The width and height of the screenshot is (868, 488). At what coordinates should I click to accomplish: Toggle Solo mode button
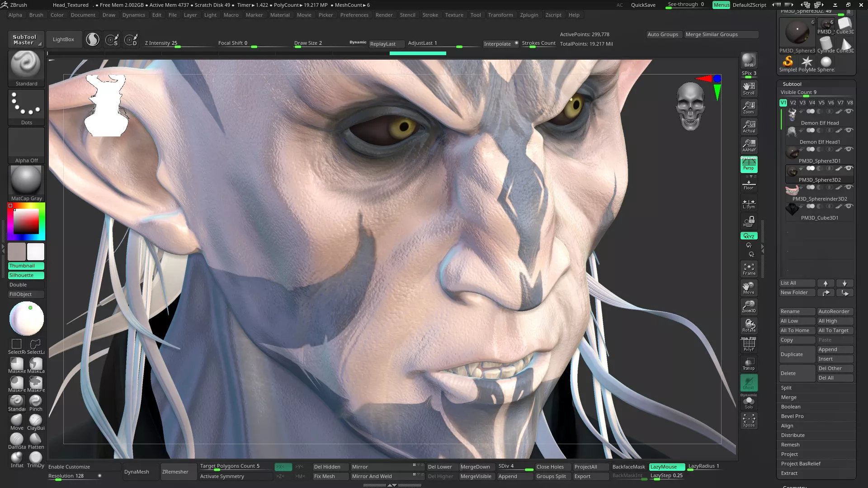pos(749,402)
